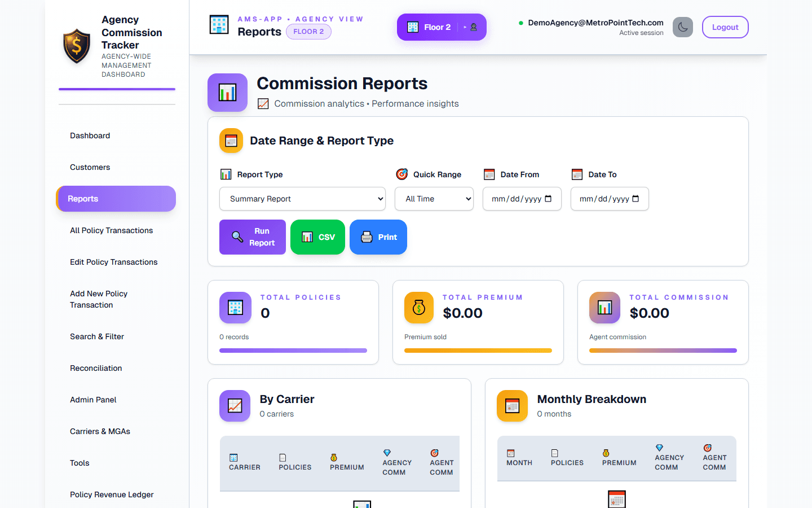Click the By Carrier chart panel icon
The width and height of the screenshot is (812, 508).
[235, 406]
